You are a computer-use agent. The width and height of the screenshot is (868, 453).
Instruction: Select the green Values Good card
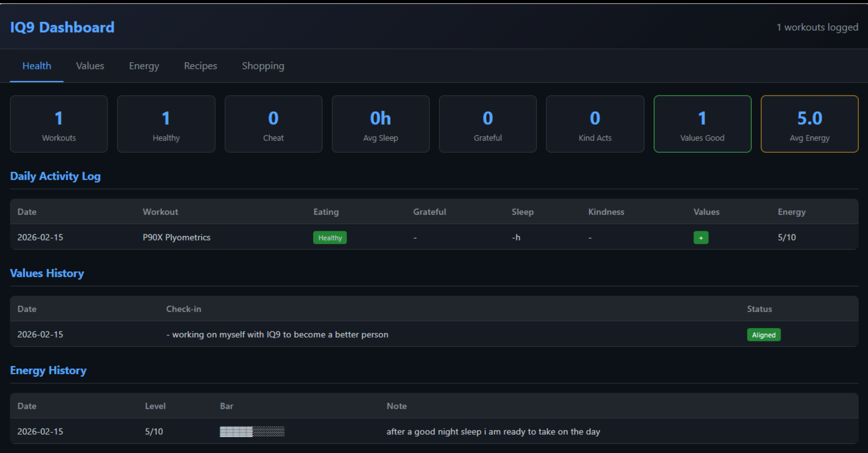tap(702, 124)
